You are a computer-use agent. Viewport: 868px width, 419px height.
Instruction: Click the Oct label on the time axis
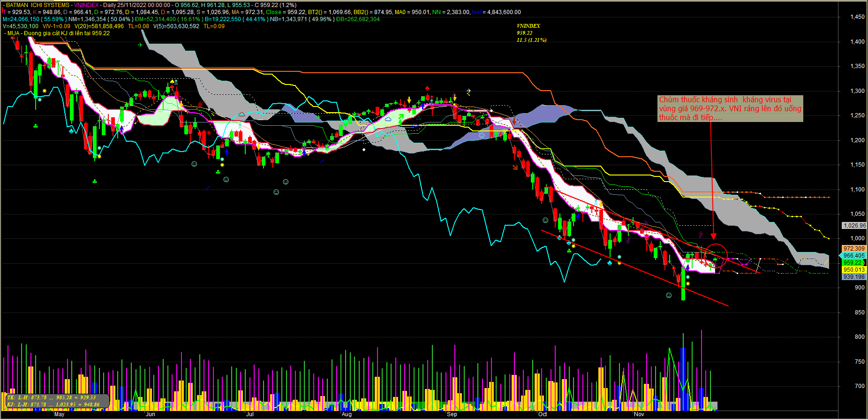click(543, 414)
